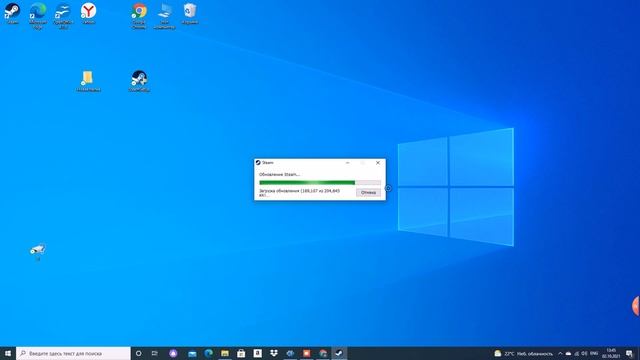Focus the taskbar search field
640x360 pixels.
[x=73, y=353]
